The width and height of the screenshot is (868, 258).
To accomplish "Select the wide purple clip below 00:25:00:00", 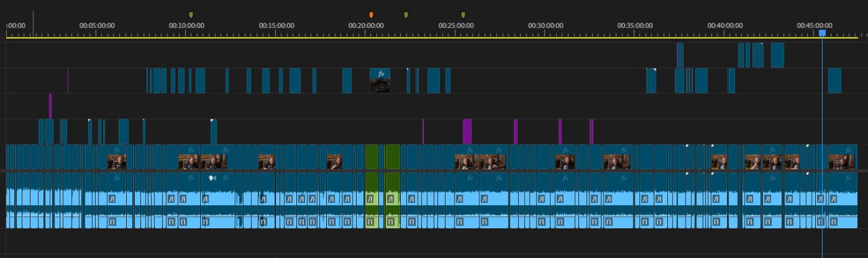I will 467,131.
